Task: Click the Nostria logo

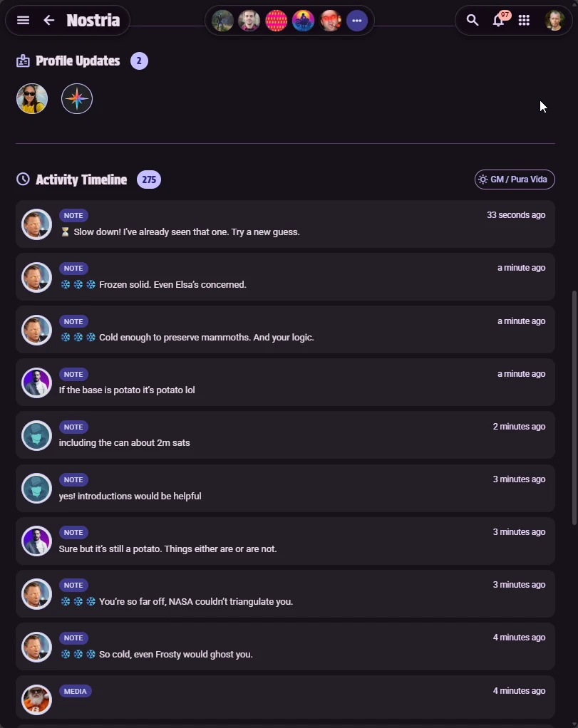Action: pyautogui.click(x=93, y=20)
